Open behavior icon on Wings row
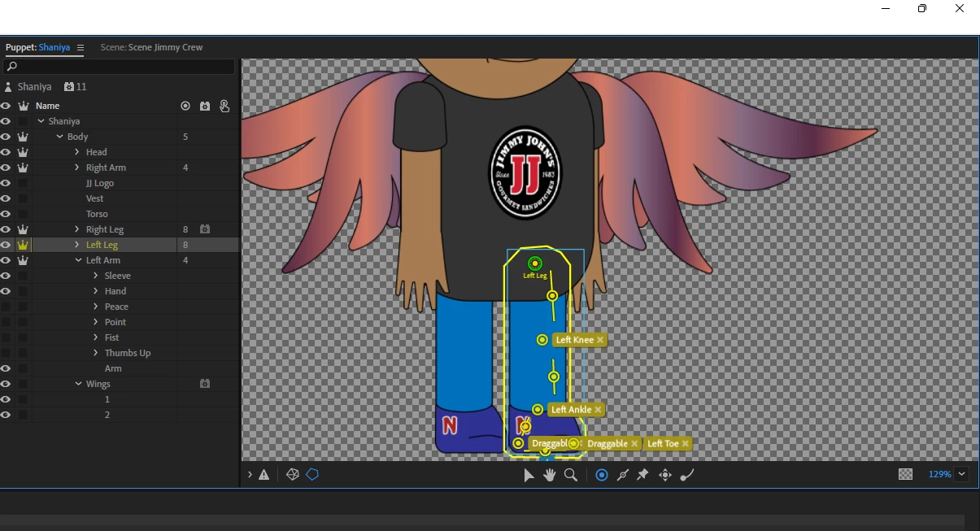980x531 pixels. coord(205,384)
